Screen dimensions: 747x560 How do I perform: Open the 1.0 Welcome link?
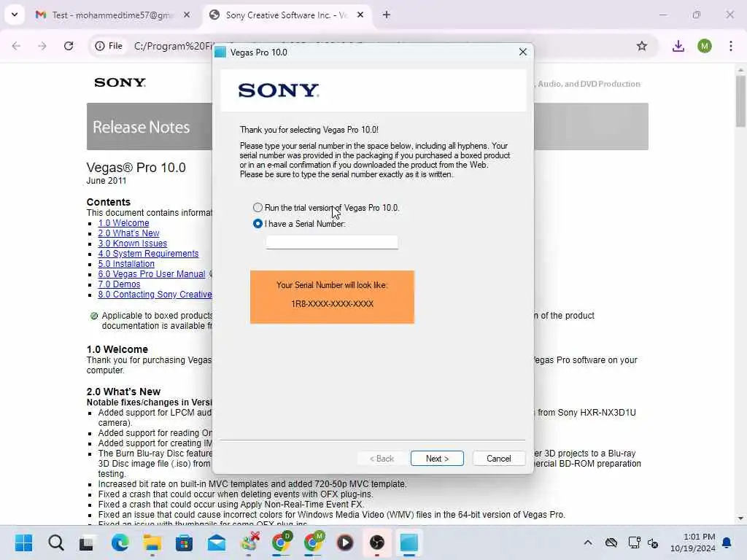123,223
